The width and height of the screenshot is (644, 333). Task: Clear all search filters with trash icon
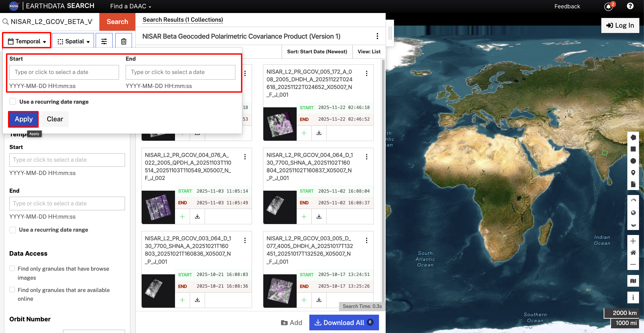[x=123, y=41]
